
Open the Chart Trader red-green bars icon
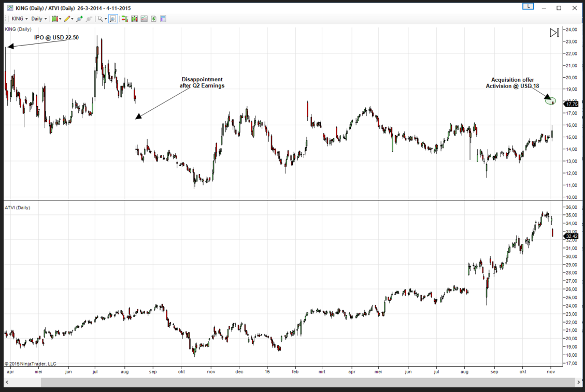125,19
